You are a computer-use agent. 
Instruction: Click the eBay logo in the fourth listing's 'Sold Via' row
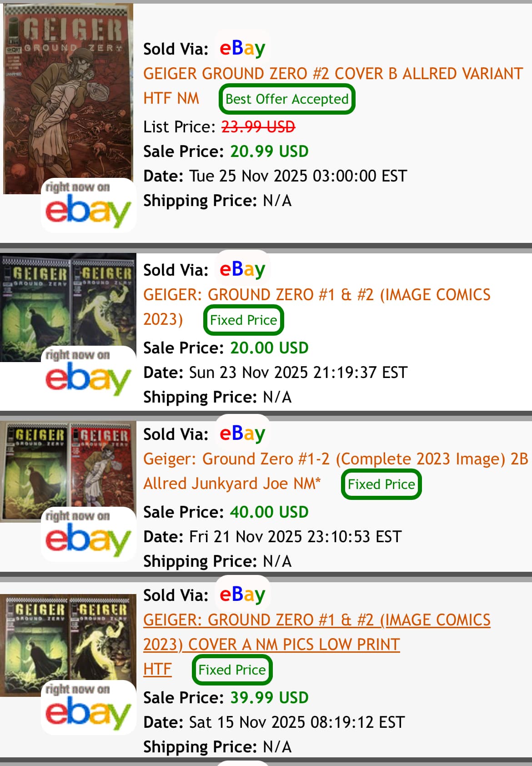242,595
